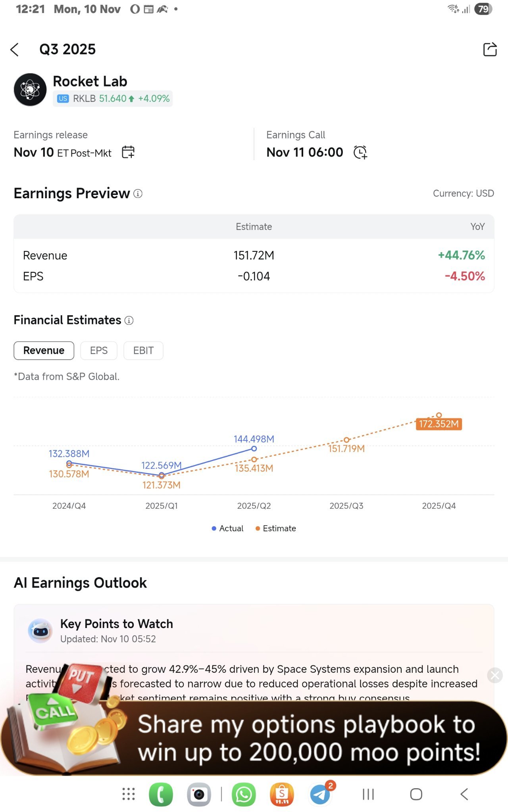This screenshot has height=812, width=508.
Task: Set a reminder alarm for the earnings call
Action: 360,152
